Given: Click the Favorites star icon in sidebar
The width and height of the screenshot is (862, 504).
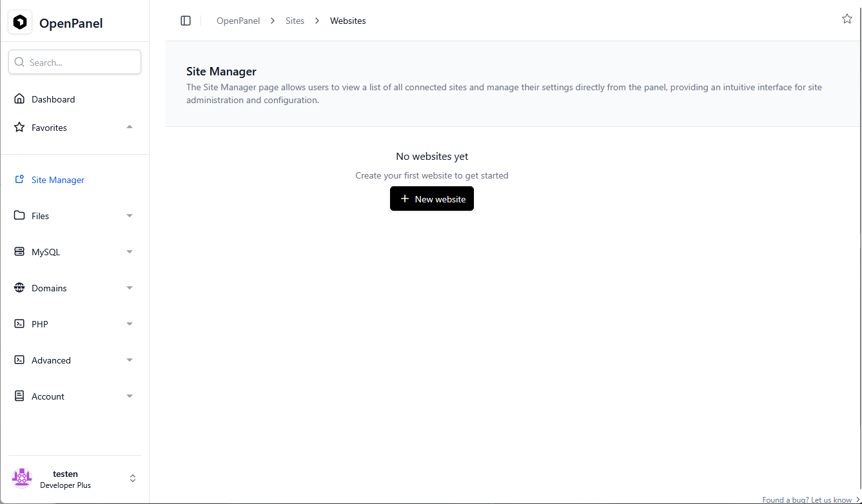Looking at the screenshot, I should coord(19,128).
